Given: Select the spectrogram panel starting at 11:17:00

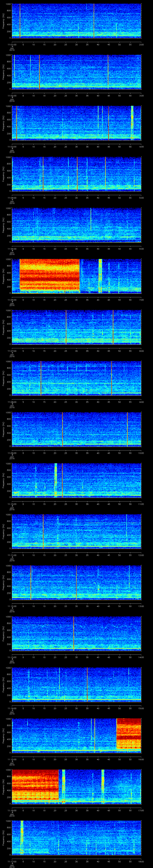Looking at the screenshot, I should (x=77, y=838).
